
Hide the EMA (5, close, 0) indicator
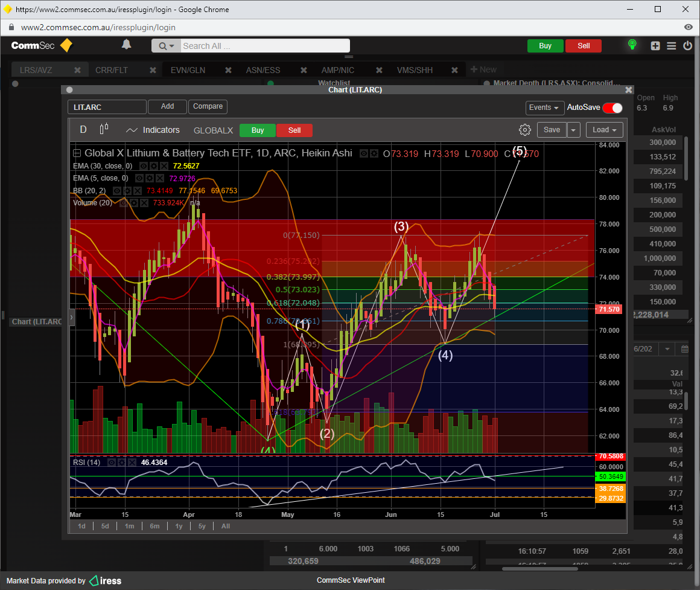[x=139, y=179]
